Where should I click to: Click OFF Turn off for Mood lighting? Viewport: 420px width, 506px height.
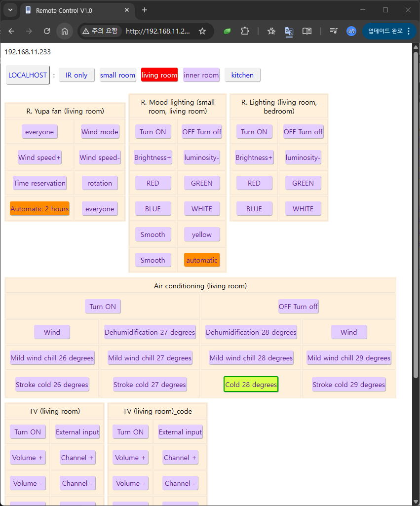[x=202, y=132]
